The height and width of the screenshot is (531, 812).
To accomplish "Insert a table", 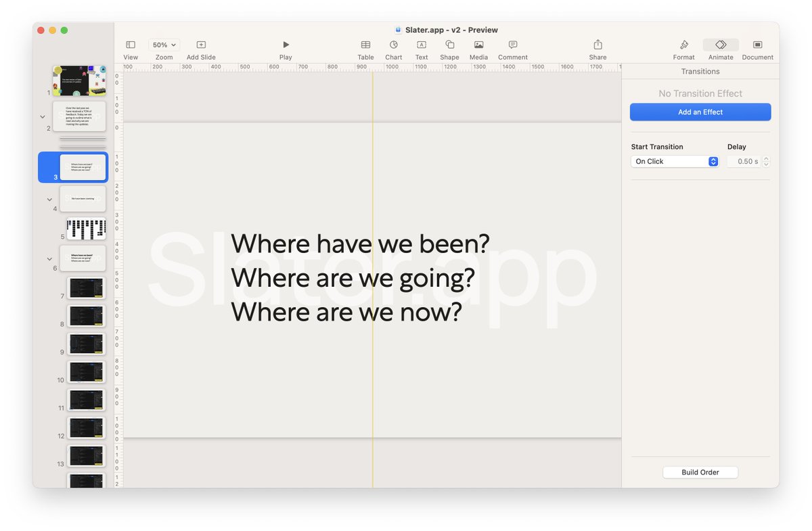I will click(x=365, y=45).
